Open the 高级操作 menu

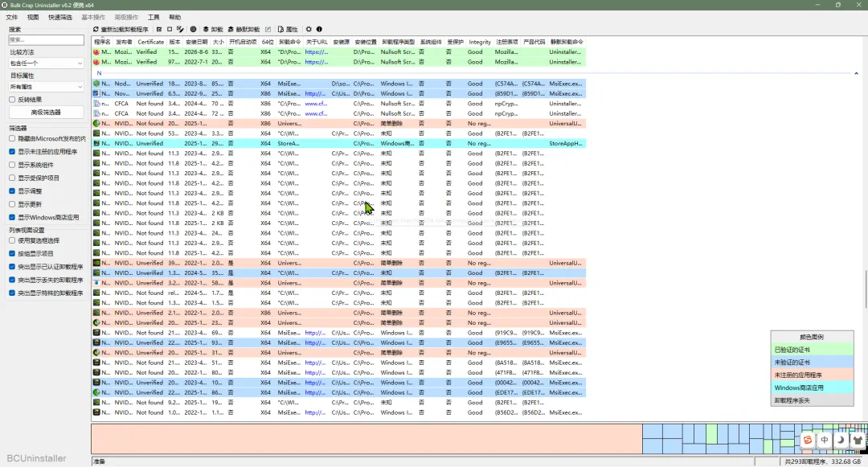tap(126, 17)
